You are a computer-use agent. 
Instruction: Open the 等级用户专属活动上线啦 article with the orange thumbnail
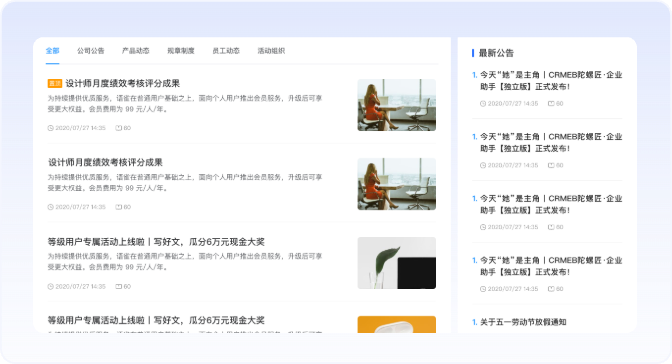[x=156, y=320]
